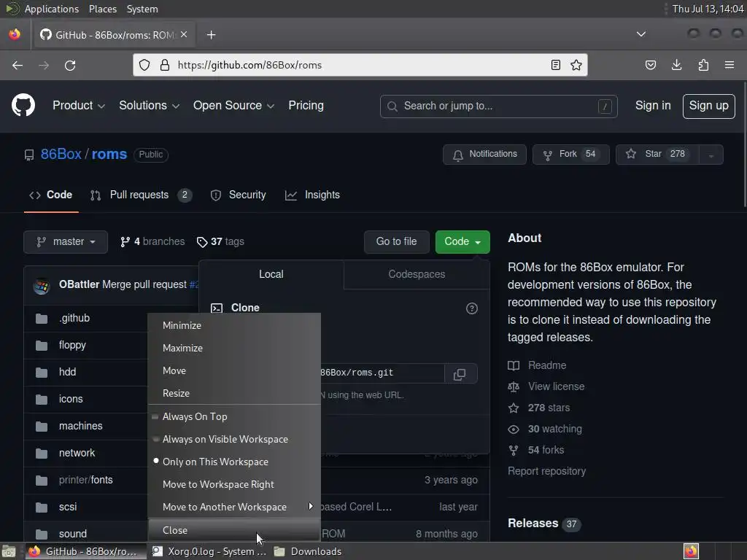This screenshot has width=747, height=560.
Task: Open the Pocket save icon
Action: [650, 65]
